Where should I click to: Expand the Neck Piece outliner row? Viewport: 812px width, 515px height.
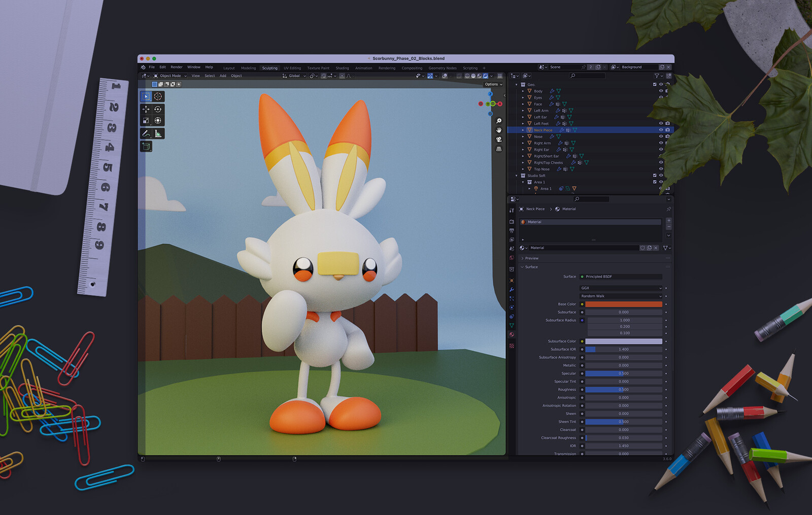pos(523,130)
